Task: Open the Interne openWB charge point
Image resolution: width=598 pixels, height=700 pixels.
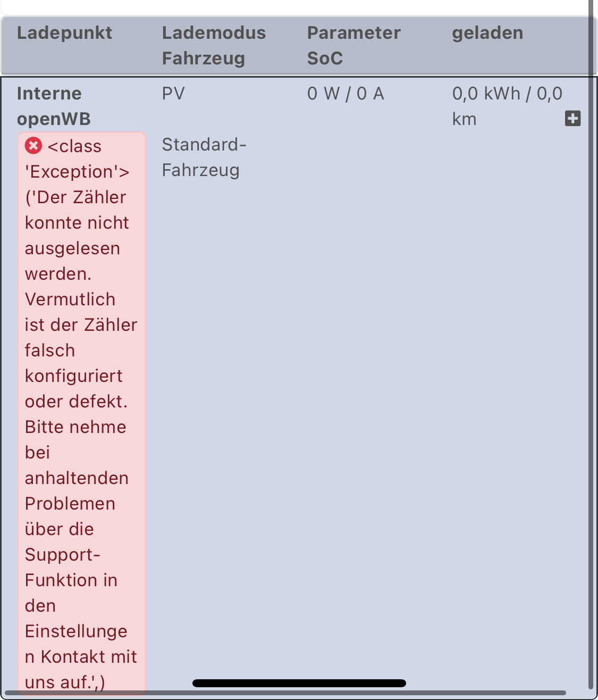Action: pyautogui.click(x=54, y=106)
